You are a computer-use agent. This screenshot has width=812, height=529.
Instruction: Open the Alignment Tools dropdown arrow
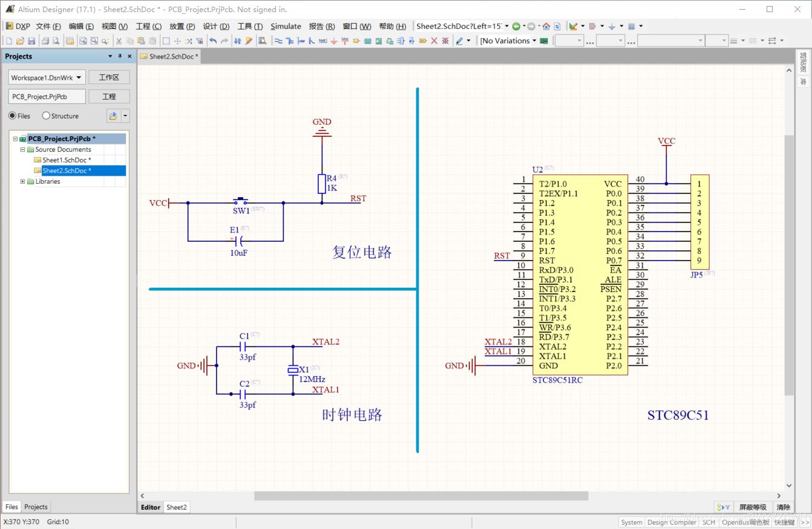coord(602,26)
